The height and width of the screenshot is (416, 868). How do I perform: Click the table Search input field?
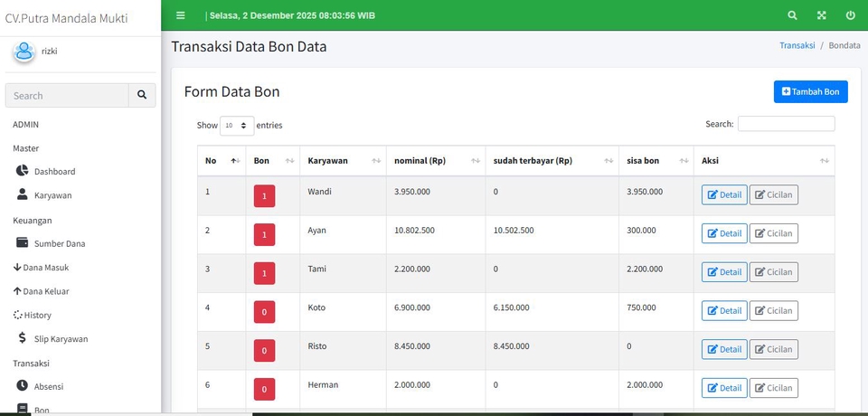[x=786, y=124]
